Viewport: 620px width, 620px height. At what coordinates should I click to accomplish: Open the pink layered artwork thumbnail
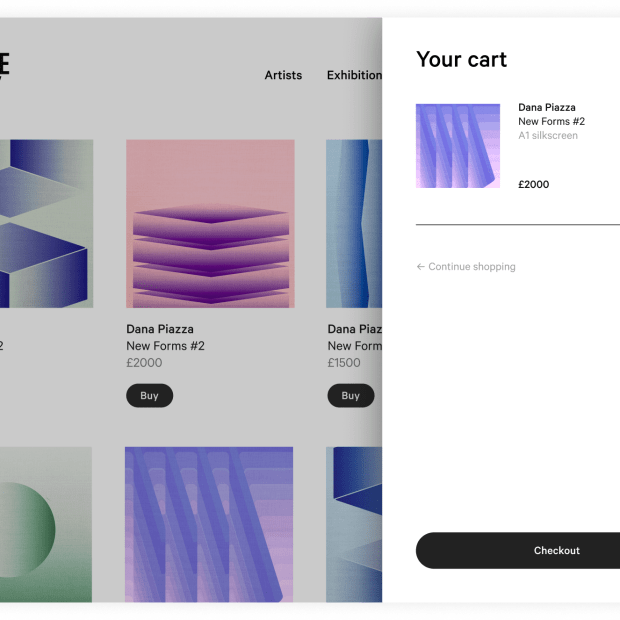[210, 223]
